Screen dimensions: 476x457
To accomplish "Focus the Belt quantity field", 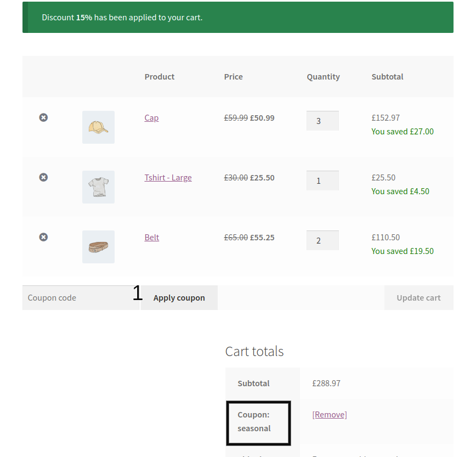I will point(322,240).
